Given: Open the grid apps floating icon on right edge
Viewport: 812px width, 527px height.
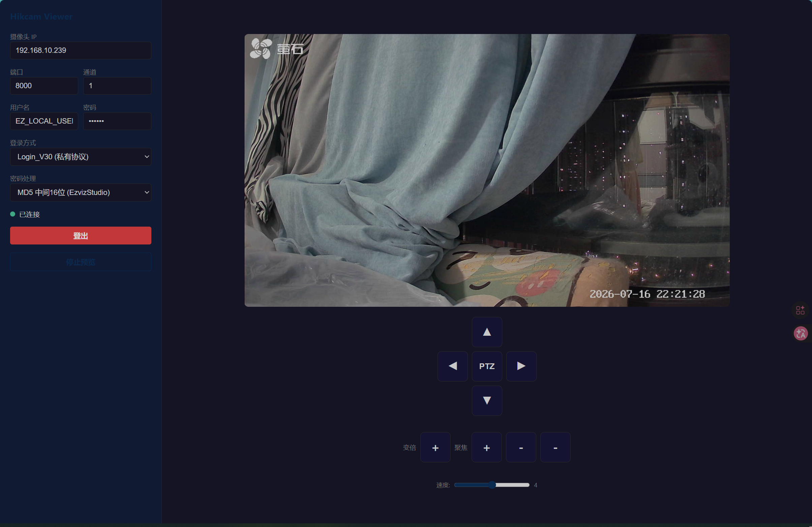Looking at the screenshot, I should click(x=801, y=310).
